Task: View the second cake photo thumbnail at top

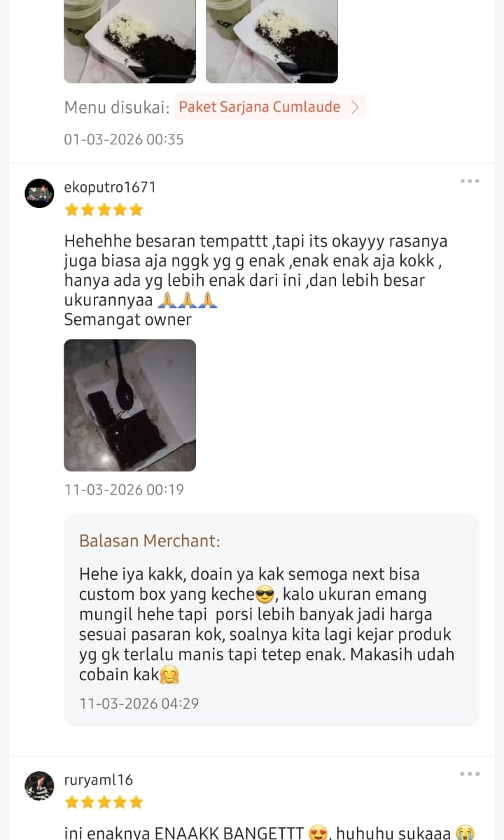Action: (272, 41)
